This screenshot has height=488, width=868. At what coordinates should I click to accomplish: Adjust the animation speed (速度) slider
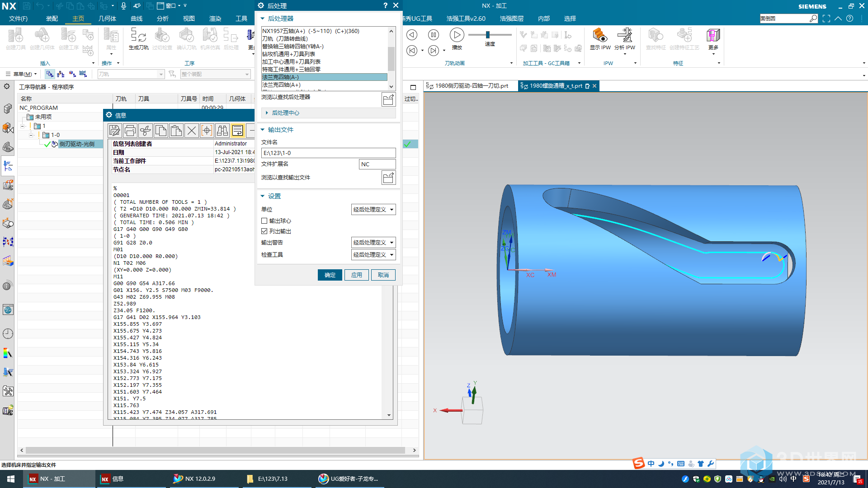tap(488, 35)
